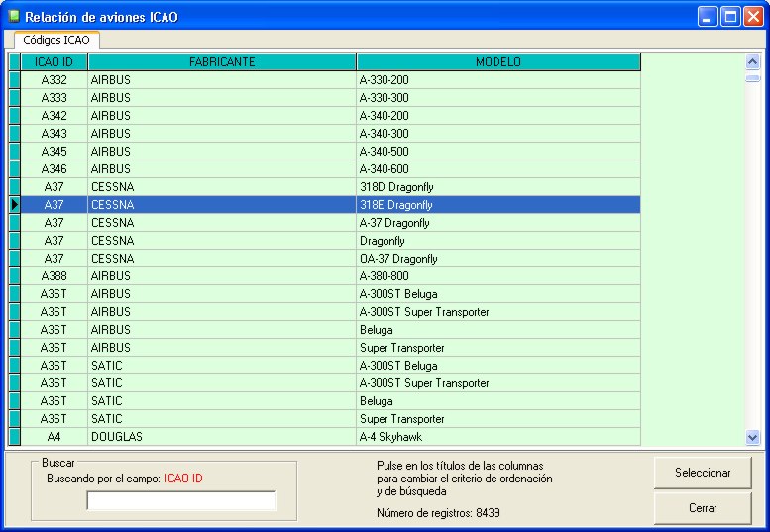Select the A-340-500 model cell
770x532 pixels.
pyautogui.click(x=498, y=152)
